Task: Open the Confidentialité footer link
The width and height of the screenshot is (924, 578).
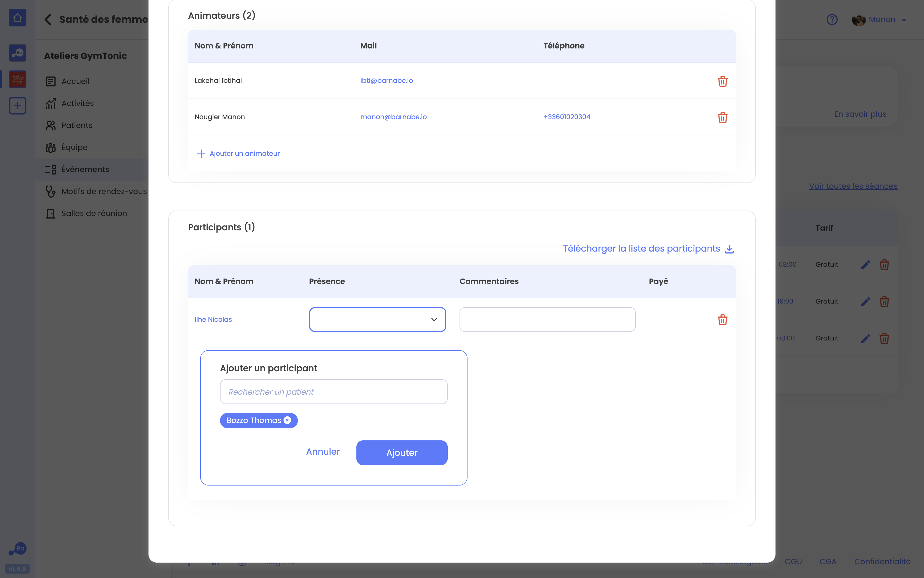Action: 882,561
